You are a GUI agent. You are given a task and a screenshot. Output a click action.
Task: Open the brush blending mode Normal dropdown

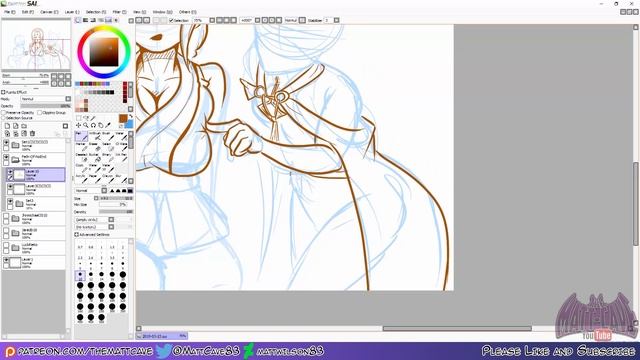[x=104, y=191]
